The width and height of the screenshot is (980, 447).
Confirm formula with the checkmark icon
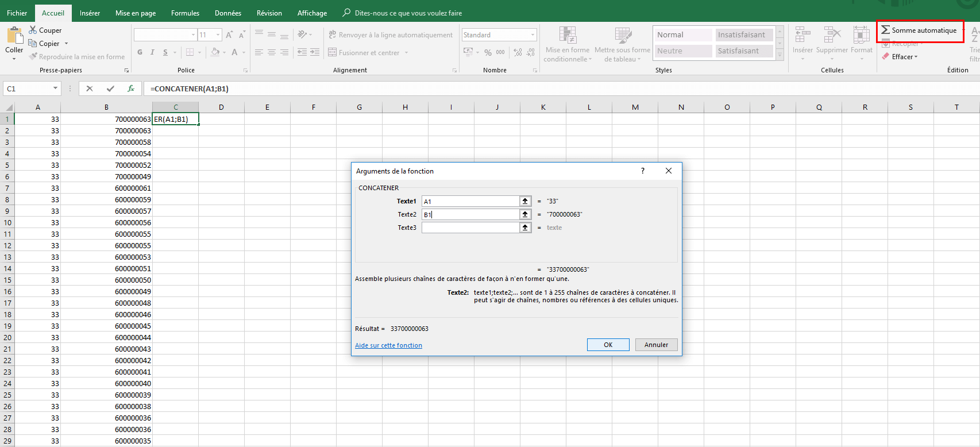[110, 88]
